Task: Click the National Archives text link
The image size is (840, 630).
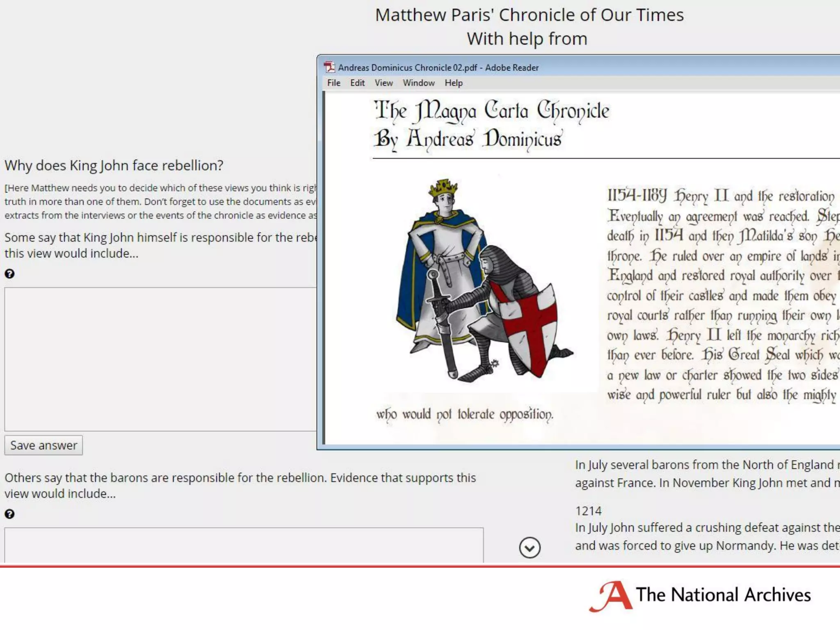Action: [723, 595]
